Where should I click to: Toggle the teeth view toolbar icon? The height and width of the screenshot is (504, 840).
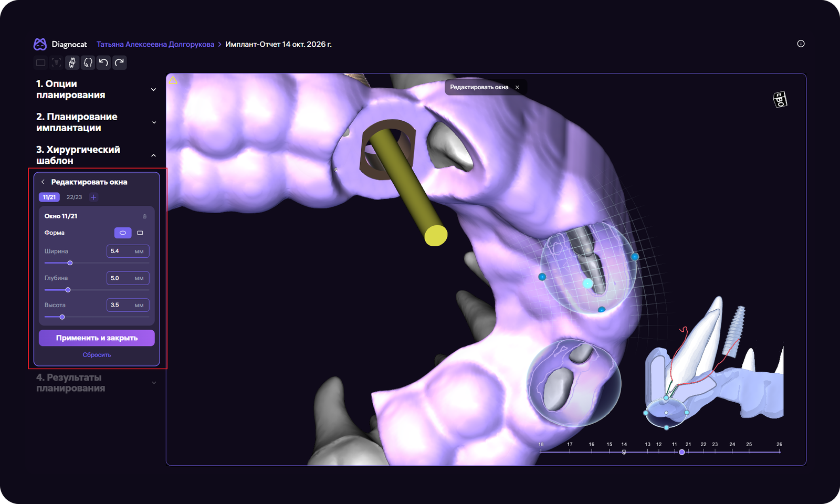pyautogui.click(x=72, y=62)
